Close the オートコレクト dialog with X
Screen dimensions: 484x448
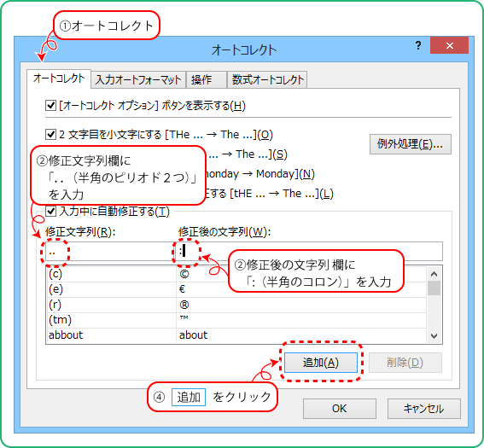point(449,45)
